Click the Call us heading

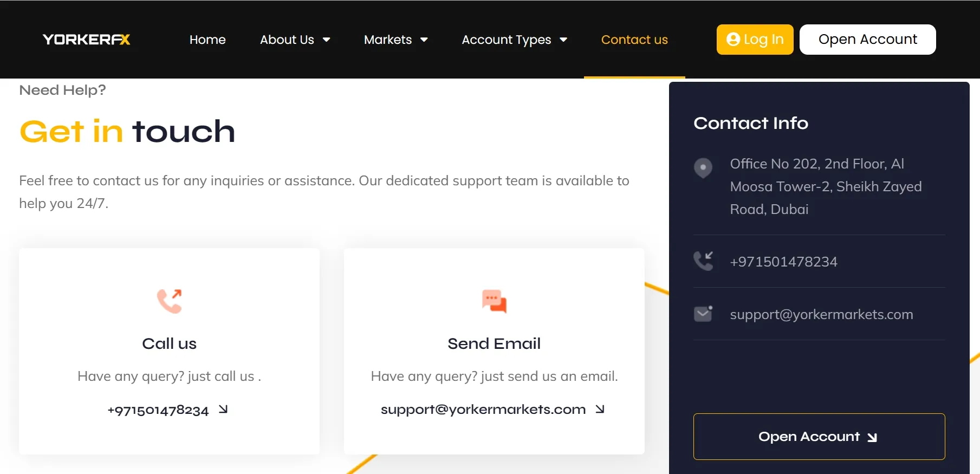click(169, 343)
